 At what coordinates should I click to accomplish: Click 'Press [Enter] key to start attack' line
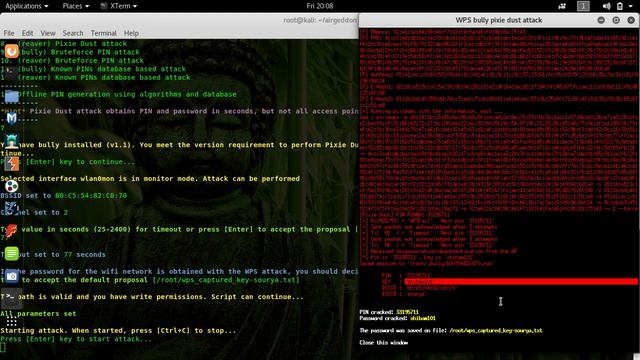(76, 339)
